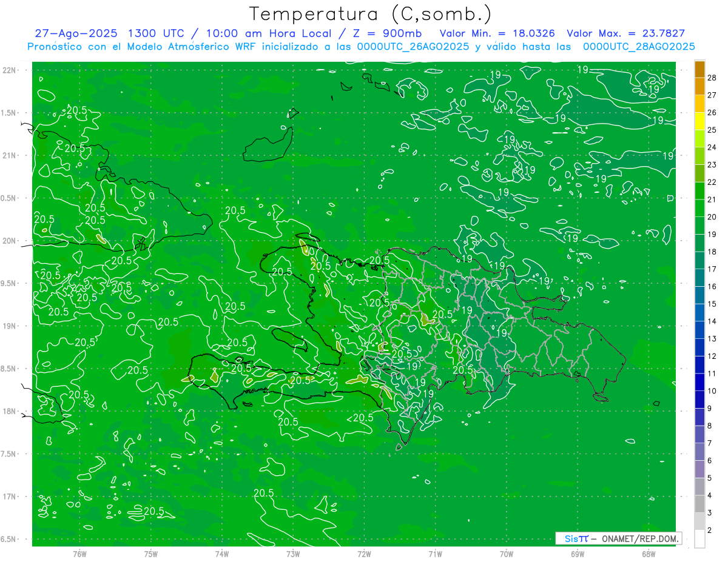The image size is (728, 562).
Task: Click the "70W" longitude axis label
Action: [507, 554]
